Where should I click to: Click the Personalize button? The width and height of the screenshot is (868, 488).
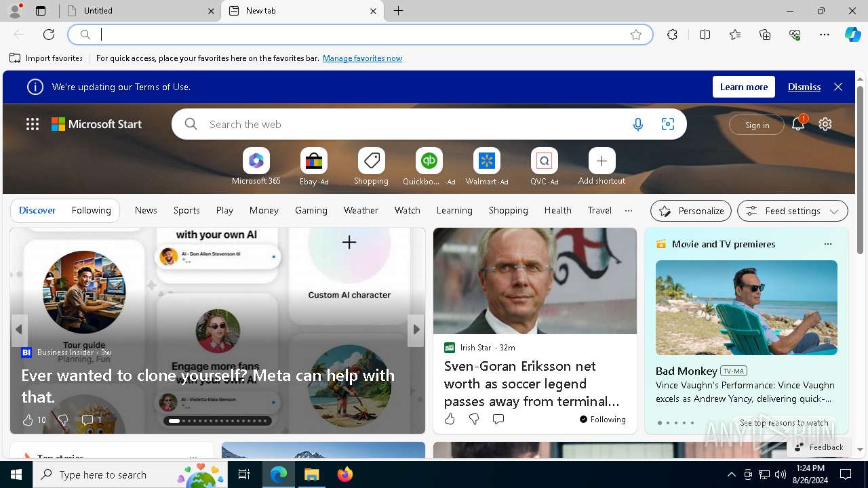pyautogui.click(x=691, y=211)
